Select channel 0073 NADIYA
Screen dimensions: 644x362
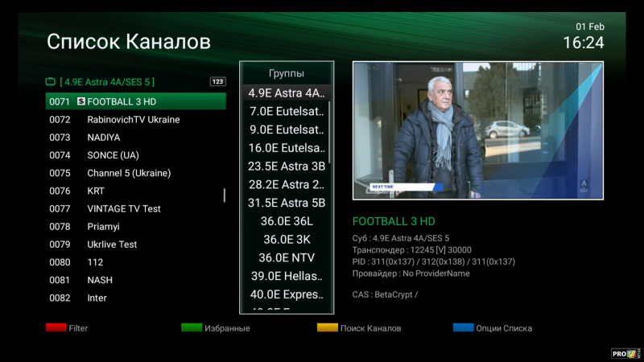(103, 138)
